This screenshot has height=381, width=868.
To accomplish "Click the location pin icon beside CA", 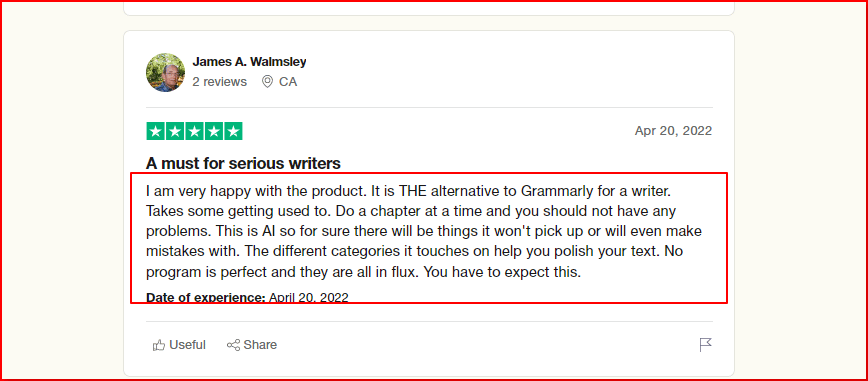I will tap(267, 82).
